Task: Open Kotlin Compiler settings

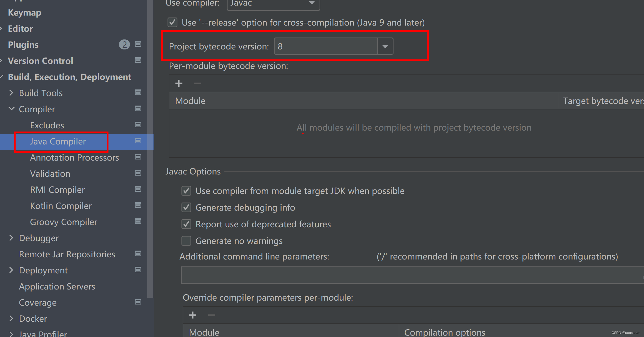Action: (x=61, y=206)
